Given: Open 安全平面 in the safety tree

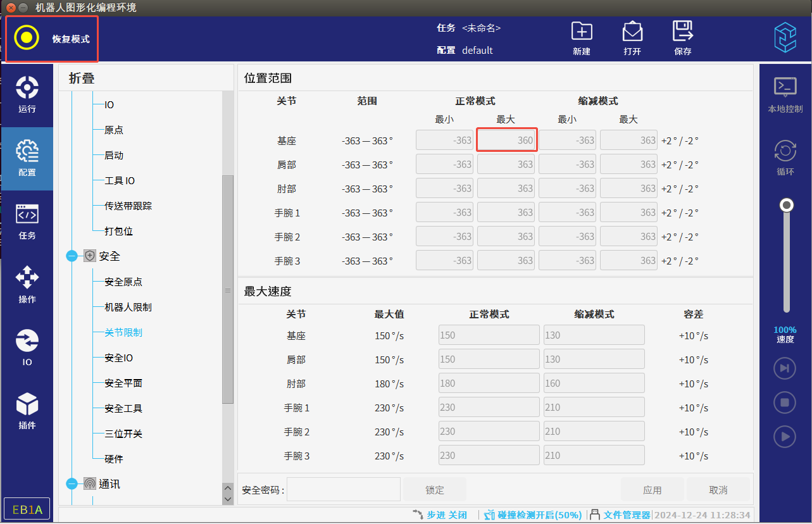Looking at the screenshot, I should pos(123,383).
